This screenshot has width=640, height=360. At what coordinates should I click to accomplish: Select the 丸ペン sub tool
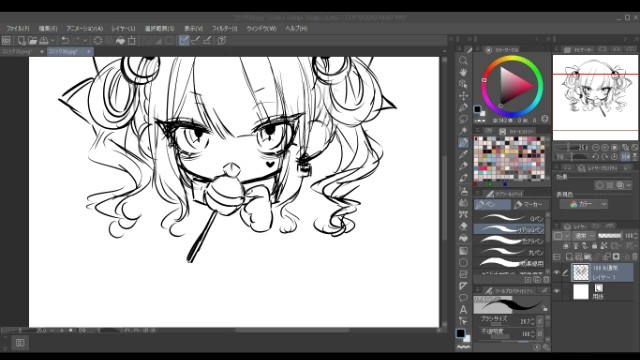509,252
